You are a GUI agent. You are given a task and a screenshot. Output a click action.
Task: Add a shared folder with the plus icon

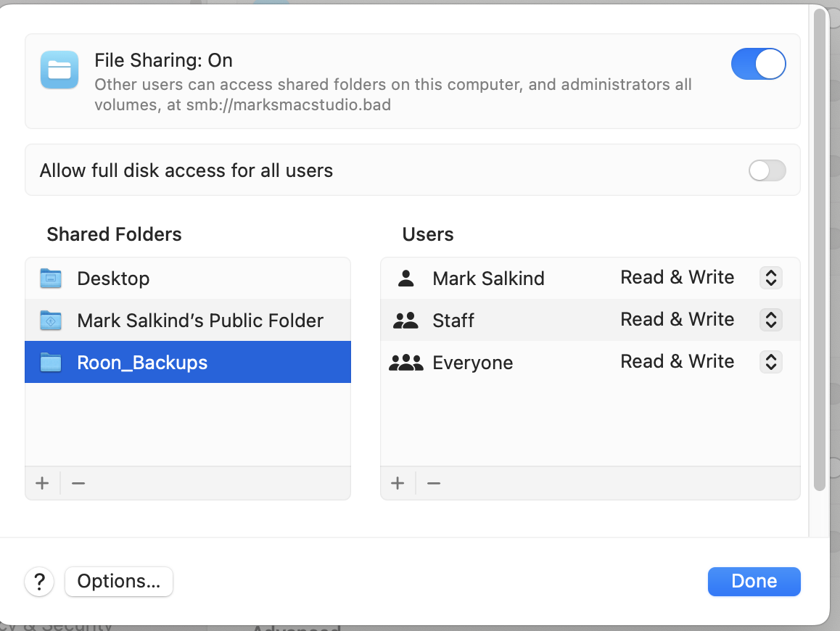point(42,483)
